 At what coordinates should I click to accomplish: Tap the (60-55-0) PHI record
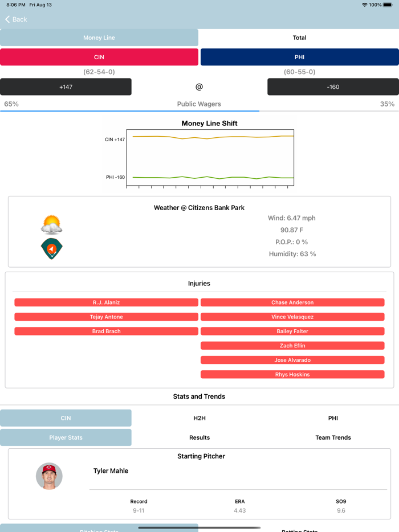(299, 72)
